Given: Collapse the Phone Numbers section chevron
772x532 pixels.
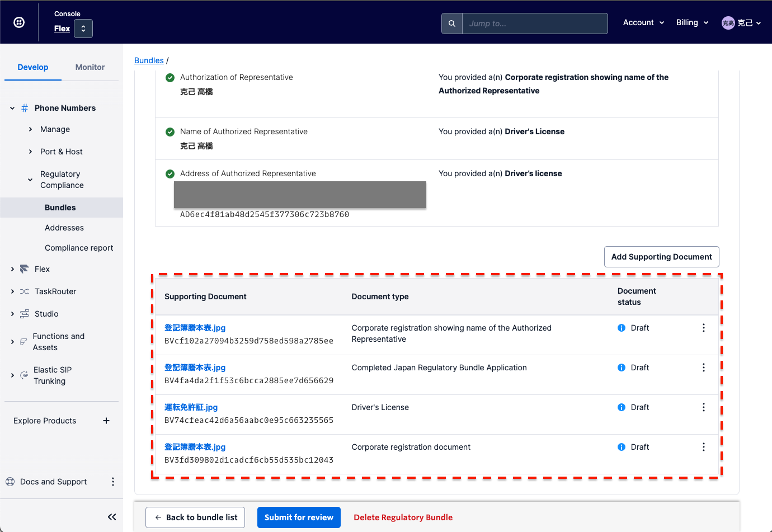Looking at the screenshot, I should click(x=12, y=108).
